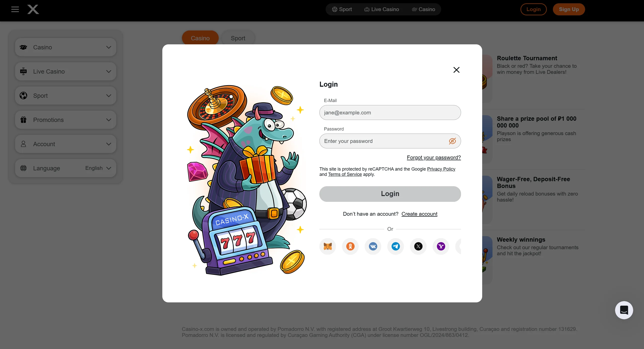This screenshot has height=349, width=644.
Task: Sign in with the Odnoklassniki icon
Action: point(350,246)
